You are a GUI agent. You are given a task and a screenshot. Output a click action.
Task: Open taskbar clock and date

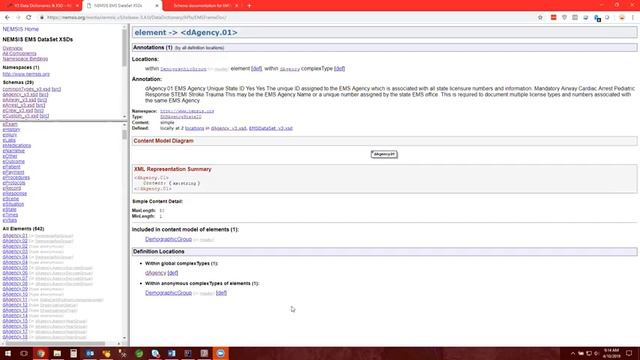[x=611, y=353]
